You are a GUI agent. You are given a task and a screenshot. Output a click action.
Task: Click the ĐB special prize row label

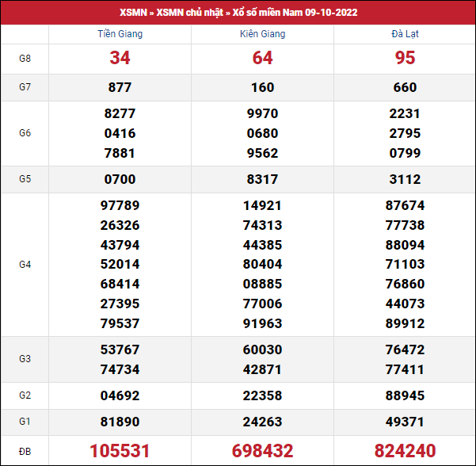point(25,451)
